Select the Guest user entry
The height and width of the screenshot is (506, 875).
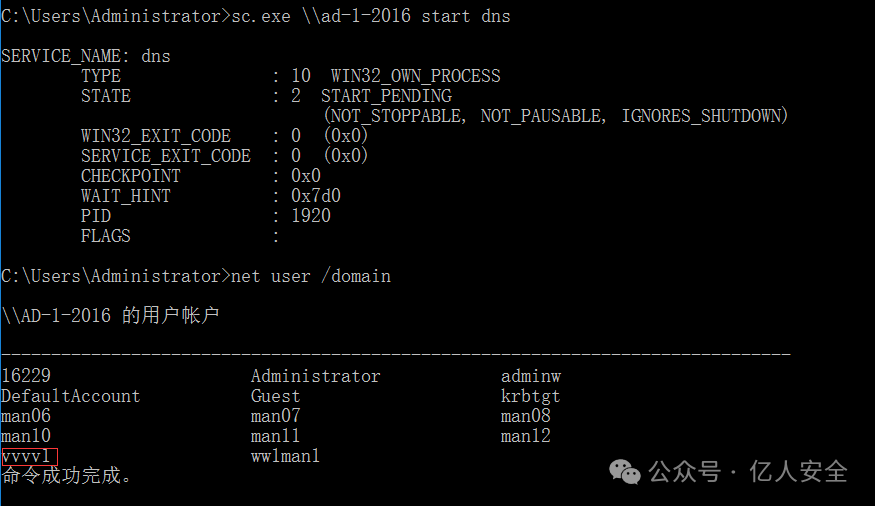click(x=275, y=396)
